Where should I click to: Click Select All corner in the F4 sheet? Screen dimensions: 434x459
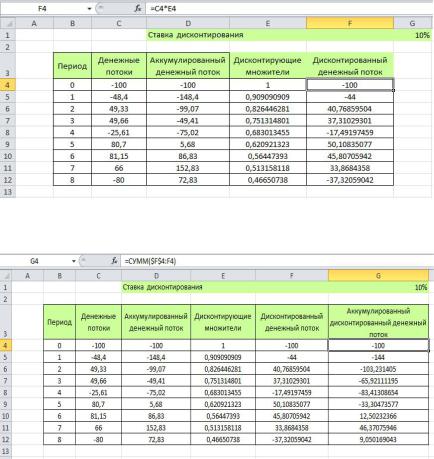click(x=8, y=23)
